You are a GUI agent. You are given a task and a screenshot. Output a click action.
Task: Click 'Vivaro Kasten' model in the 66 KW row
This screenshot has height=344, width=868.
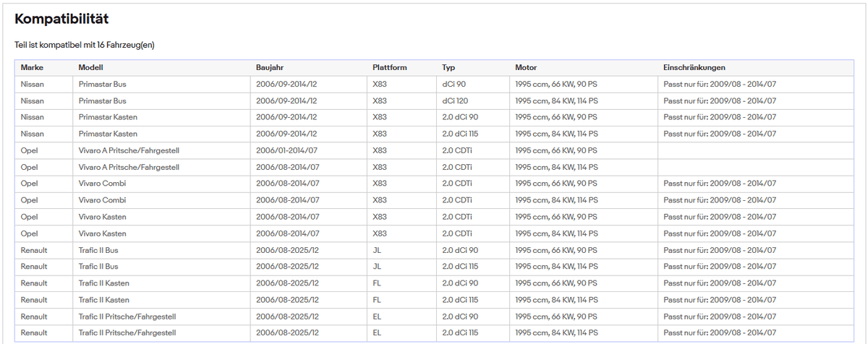point(102,217)
